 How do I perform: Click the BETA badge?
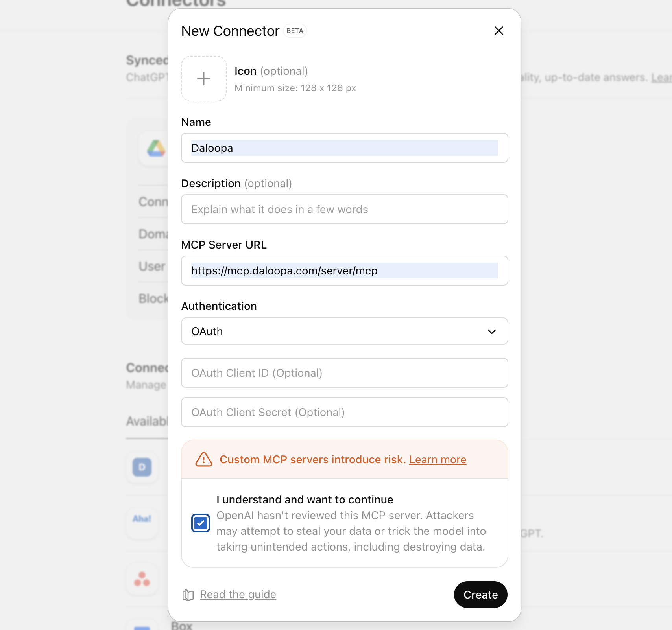tap(295, 31)
